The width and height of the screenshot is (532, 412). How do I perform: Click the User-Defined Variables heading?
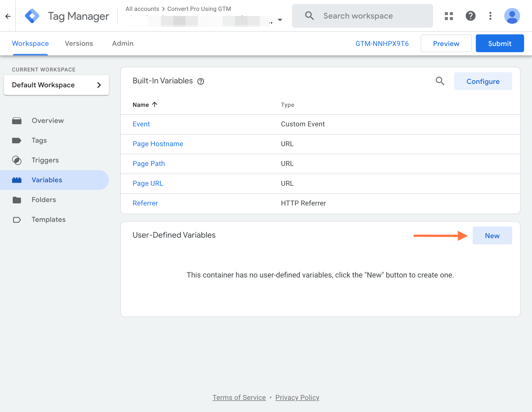[x=174, y=235]
